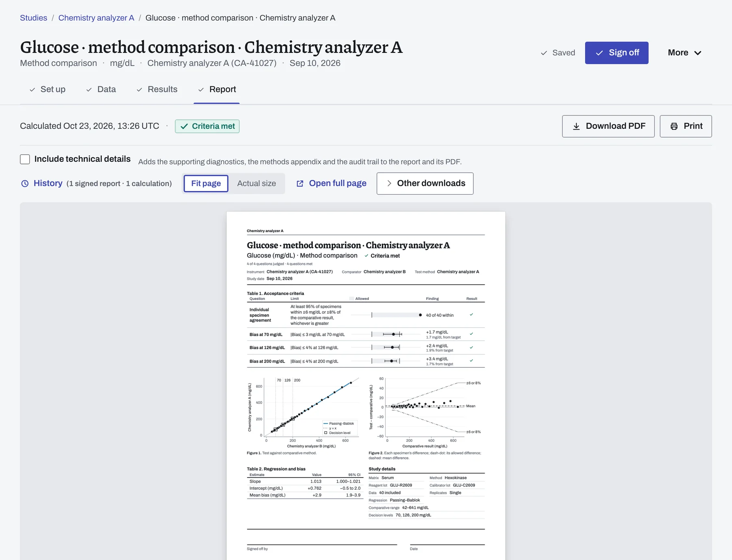Select the Report tab
The width and height of the screenshot is (732, 560).
click(x=217, y=89)
